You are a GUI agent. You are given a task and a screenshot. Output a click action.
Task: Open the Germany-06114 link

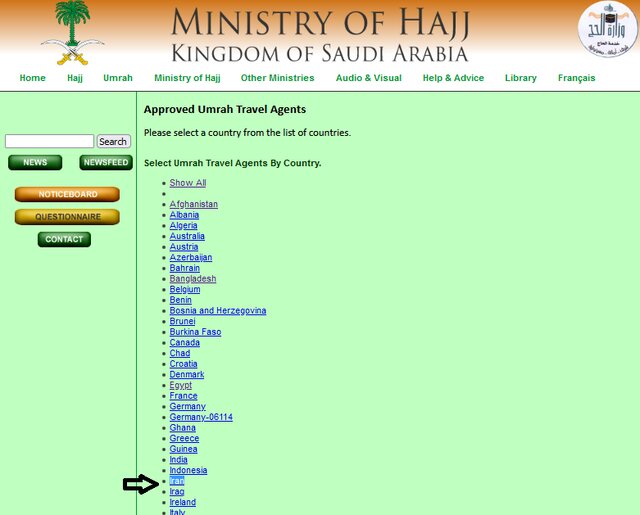[x=201, y=417]
